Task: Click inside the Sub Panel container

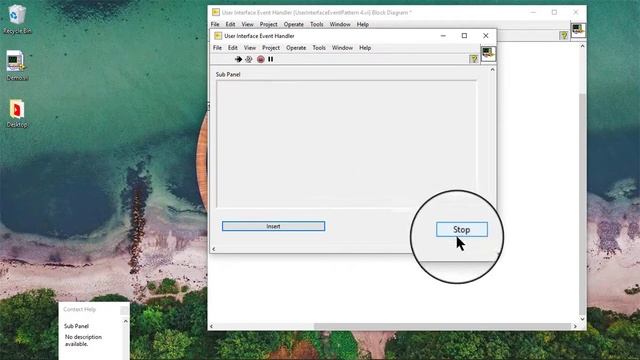Action: pyautogui.click(x=346, y=144)
